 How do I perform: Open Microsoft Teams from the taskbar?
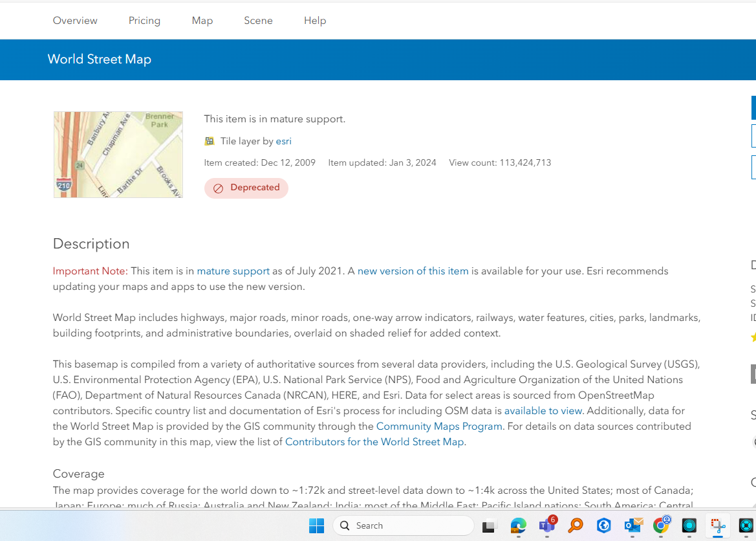tap(546, 525)
